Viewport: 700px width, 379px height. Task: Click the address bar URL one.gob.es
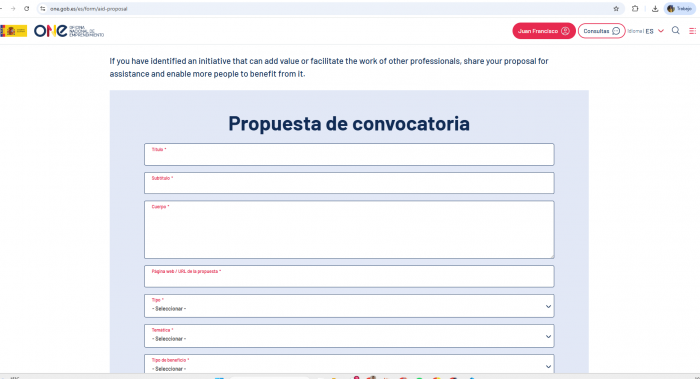[88, 8]
